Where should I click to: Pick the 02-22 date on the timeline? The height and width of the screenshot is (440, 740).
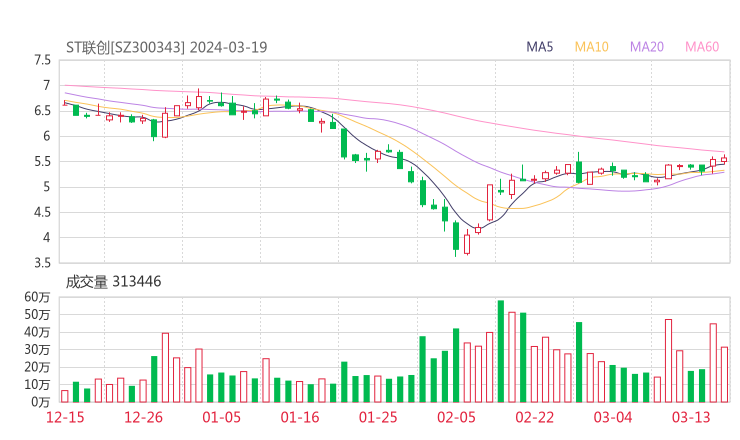point(534,417)
